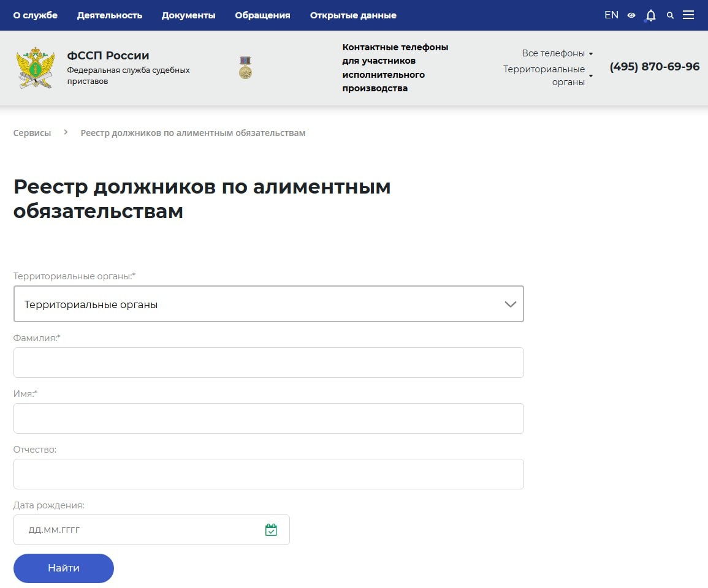Click inside the Фамилия input field

(268, 362)
